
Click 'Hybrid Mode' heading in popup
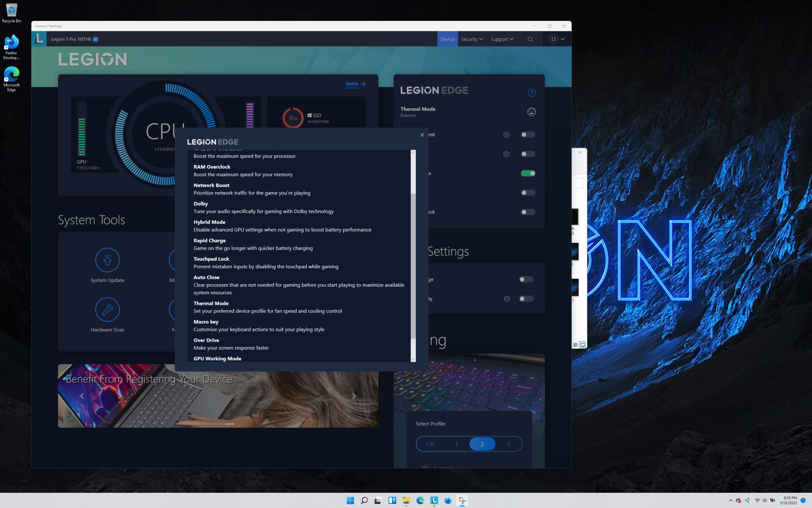pyautogui.click(x=209, y=222)
